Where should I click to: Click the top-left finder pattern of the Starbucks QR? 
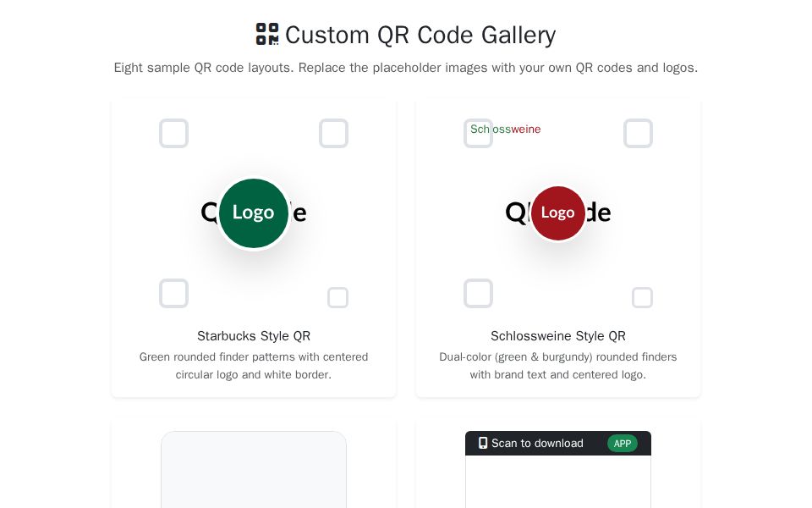[x=173, y=133]
